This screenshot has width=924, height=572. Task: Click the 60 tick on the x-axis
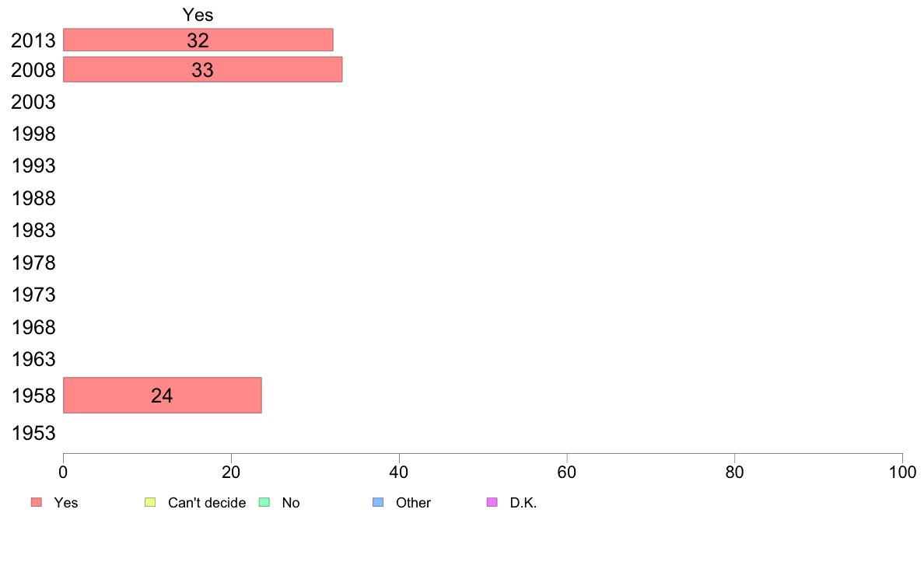click(567, 472)
